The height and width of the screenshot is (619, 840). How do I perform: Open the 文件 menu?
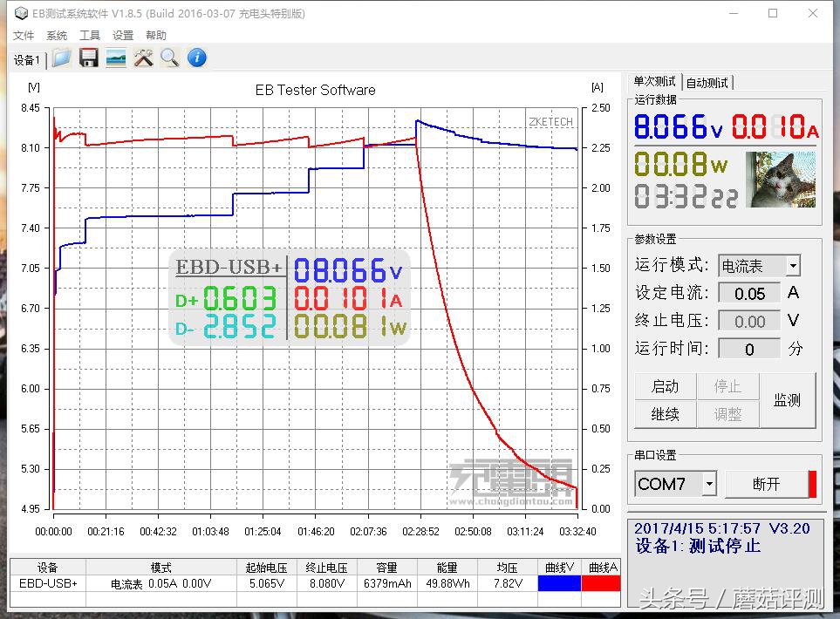point(24,36)
